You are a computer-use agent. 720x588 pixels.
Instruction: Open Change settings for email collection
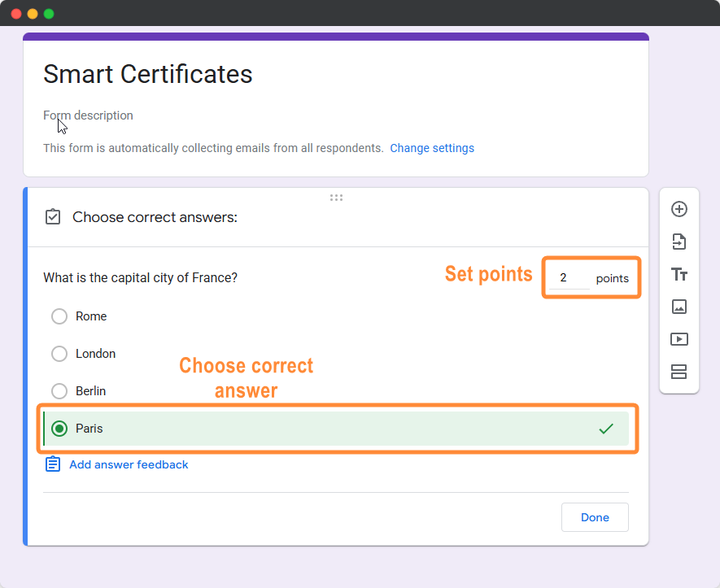click(x=432, y=148)
